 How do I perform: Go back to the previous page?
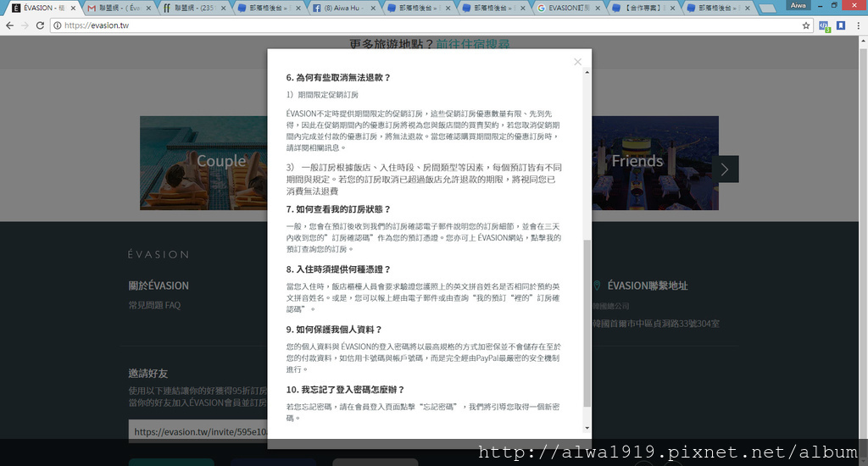coord(9,25)
